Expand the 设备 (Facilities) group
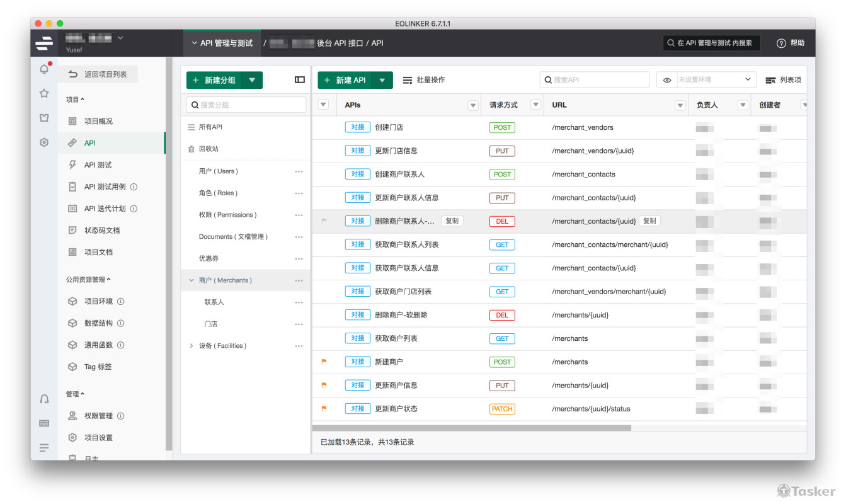846x504 pixels. tap(191, 346)
